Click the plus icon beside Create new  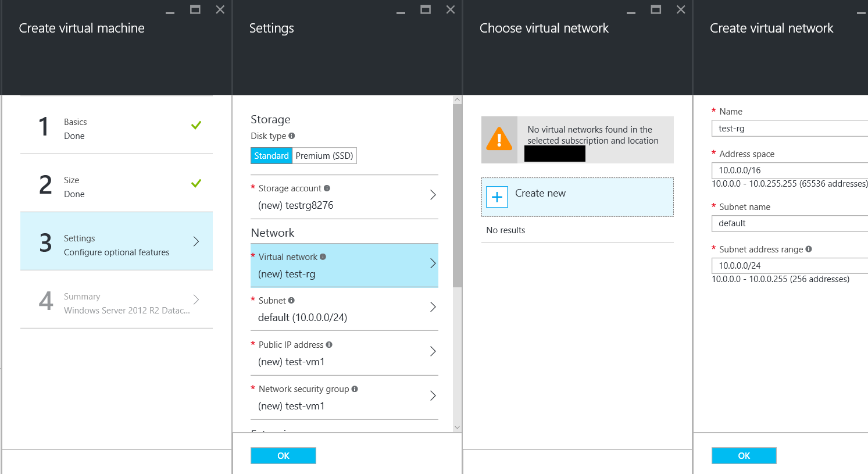pyautogui.click(x=497, y=197)
